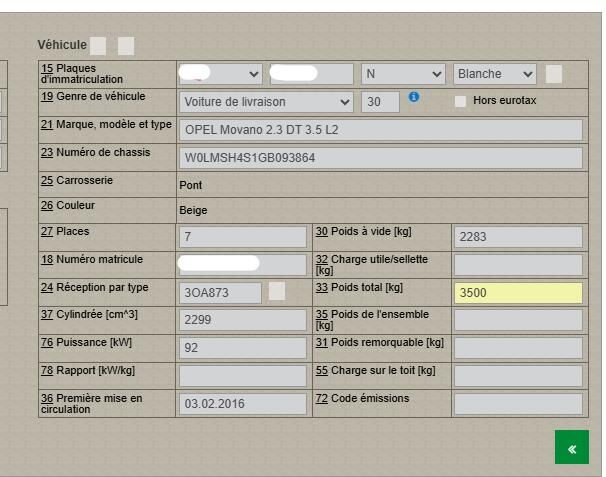Viewport: 606px width, 477px height.
Task: Click the small square button right of Blanche dropdown
Action: pos(554,74)
